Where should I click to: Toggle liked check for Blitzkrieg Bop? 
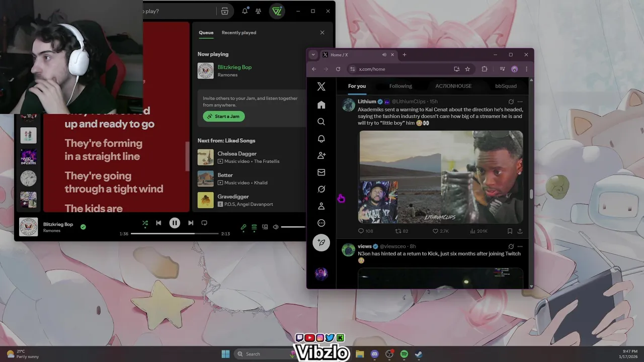click(x=83, y=227)
